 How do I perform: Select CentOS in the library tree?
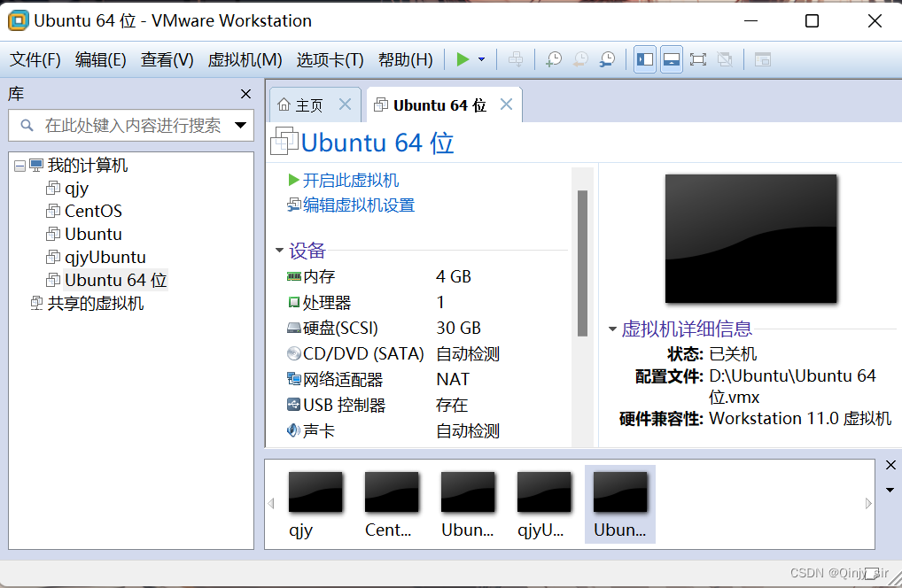click(84, 211)
